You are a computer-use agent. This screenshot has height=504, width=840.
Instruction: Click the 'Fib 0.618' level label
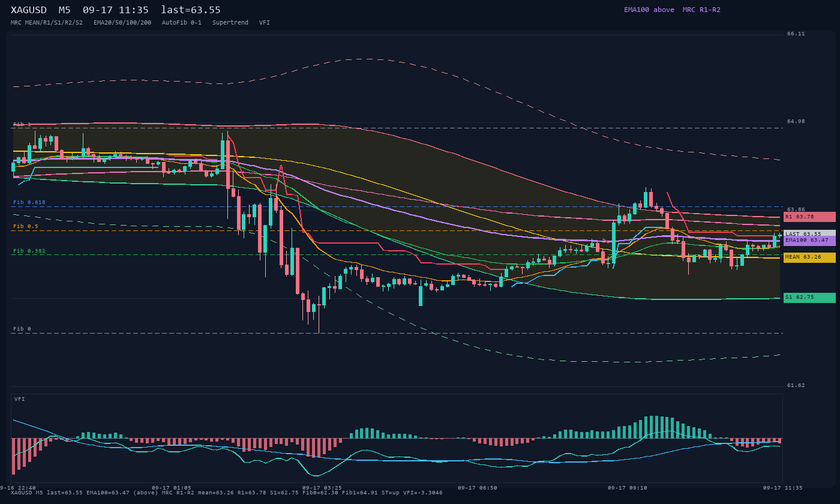(x=29, y=202)
